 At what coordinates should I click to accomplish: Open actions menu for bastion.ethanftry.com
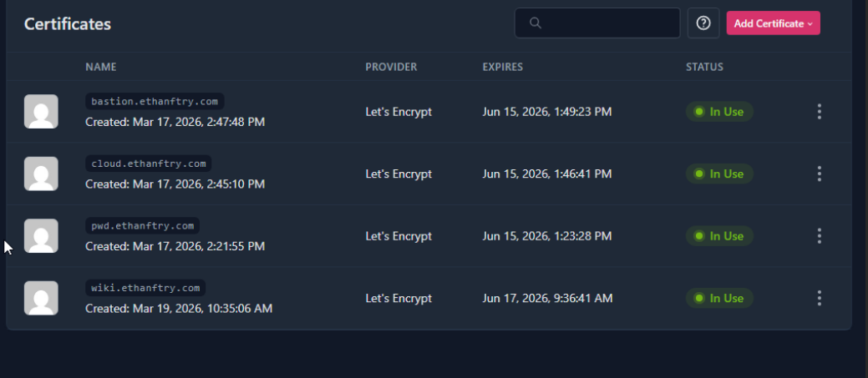[819, 112]
